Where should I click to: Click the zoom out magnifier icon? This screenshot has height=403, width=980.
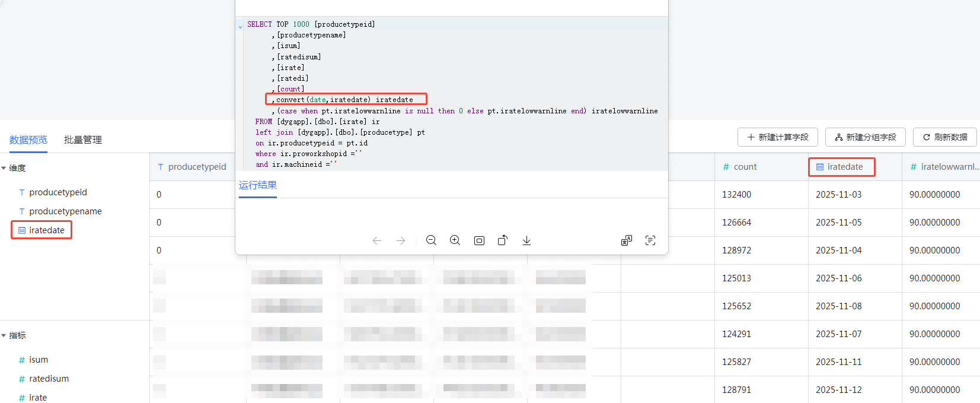click(431, 240)
